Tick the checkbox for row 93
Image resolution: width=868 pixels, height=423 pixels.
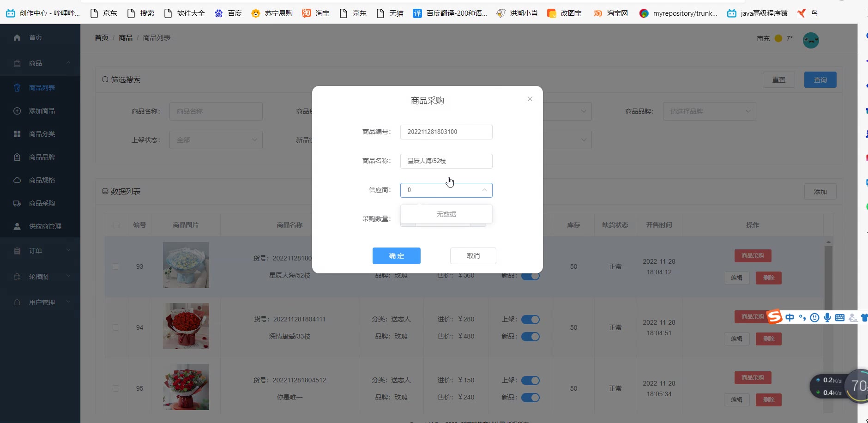click(x=116, y=266)
